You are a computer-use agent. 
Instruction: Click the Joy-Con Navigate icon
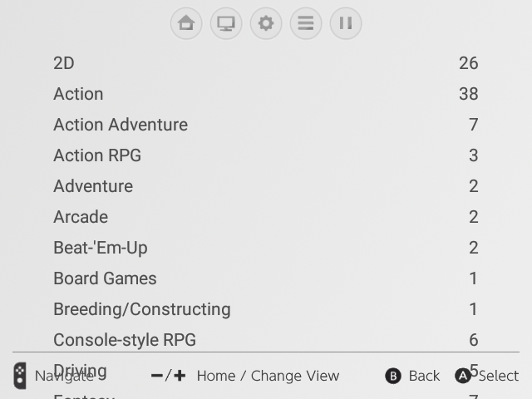pyautogui.click(x=20, y=376)
